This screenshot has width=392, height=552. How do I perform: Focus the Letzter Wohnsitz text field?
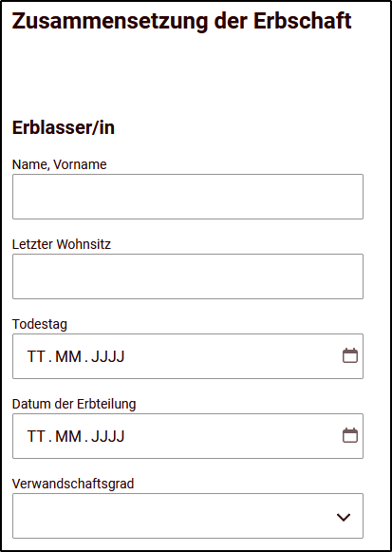click(x=188, y=276)
